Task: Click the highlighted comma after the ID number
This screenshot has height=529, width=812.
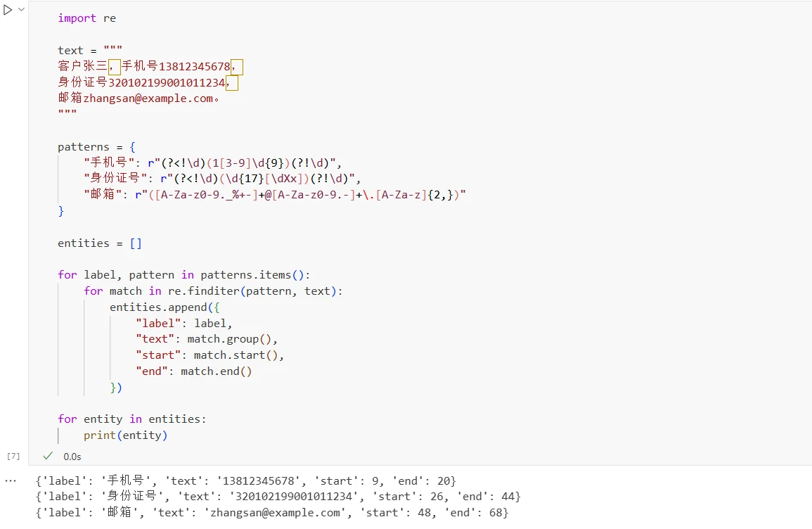Action: (x=231, y=82)
